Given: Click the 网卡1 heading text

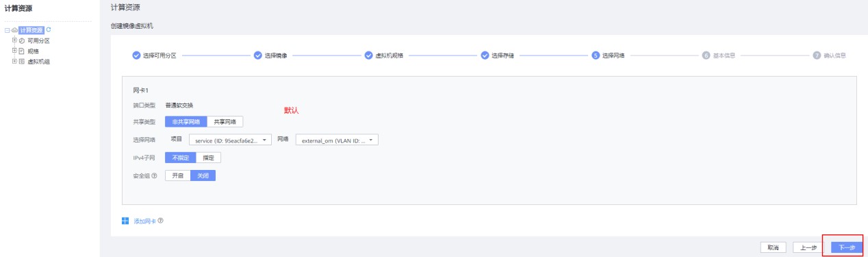Looking at the screenshot, I should coord(140,90).
